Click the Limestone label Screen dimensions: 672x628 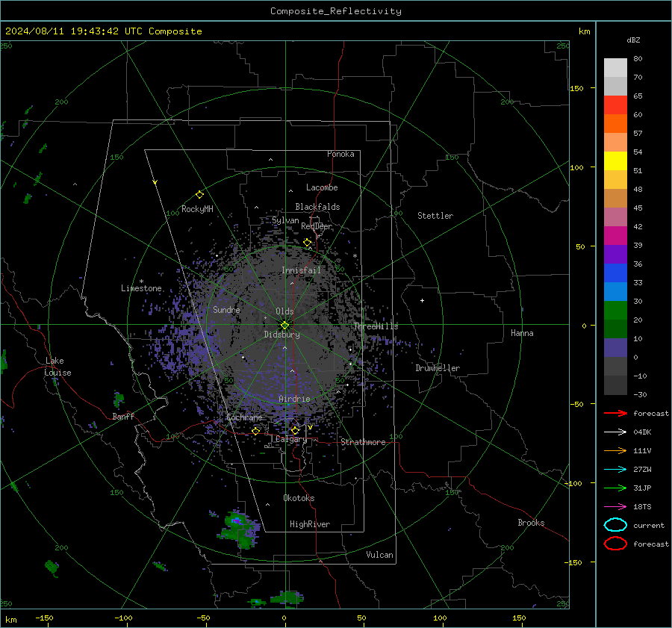pyautogui.click(x=141, y=288)
